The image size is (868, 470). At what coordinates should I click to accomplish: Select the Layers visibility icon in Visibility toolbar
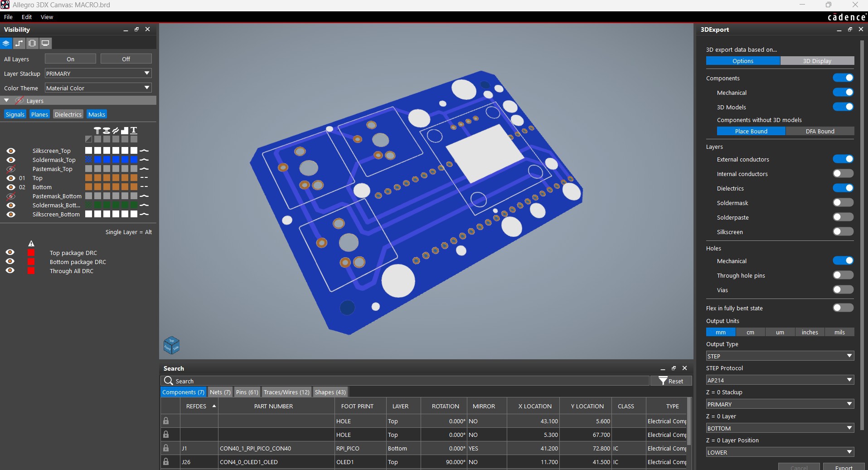pyautogui.click(x=6, y=43)
